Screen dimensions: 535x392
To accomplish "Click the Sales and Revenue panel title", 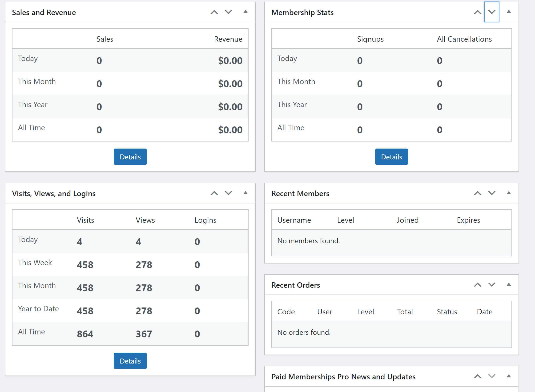I will click(x=44, y=12).
